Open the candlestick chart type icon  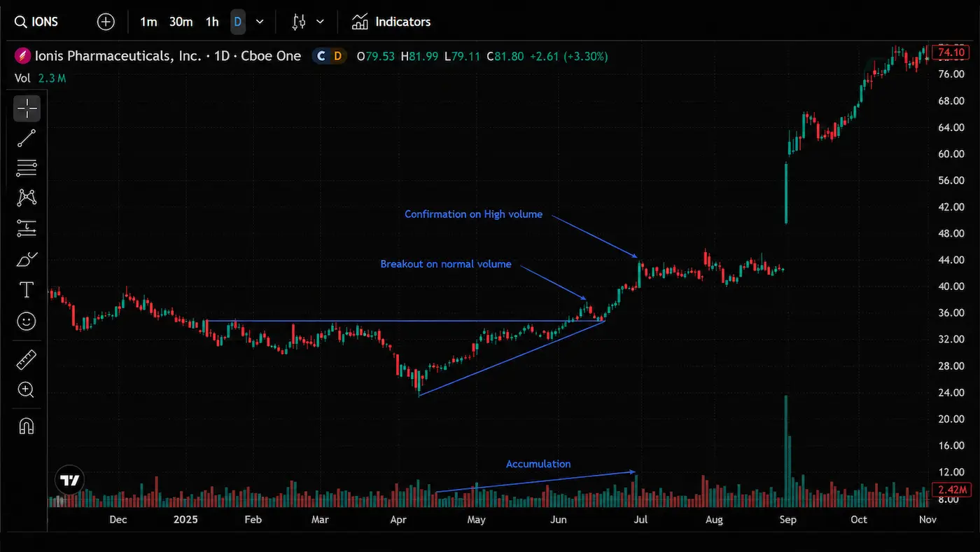pyautogui.click(x=299, y=22)
